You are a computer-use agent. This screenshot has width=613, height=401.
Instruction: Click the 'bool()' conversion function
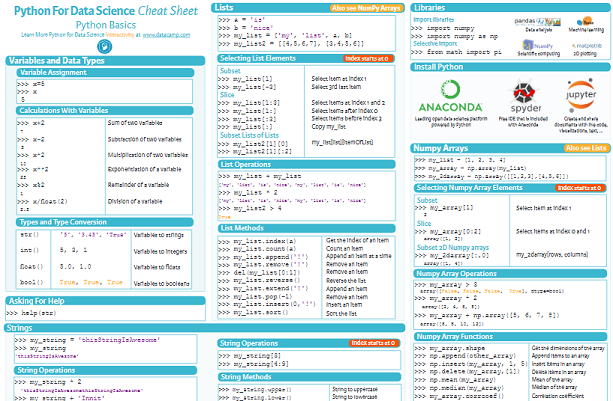tap(31, 282)
